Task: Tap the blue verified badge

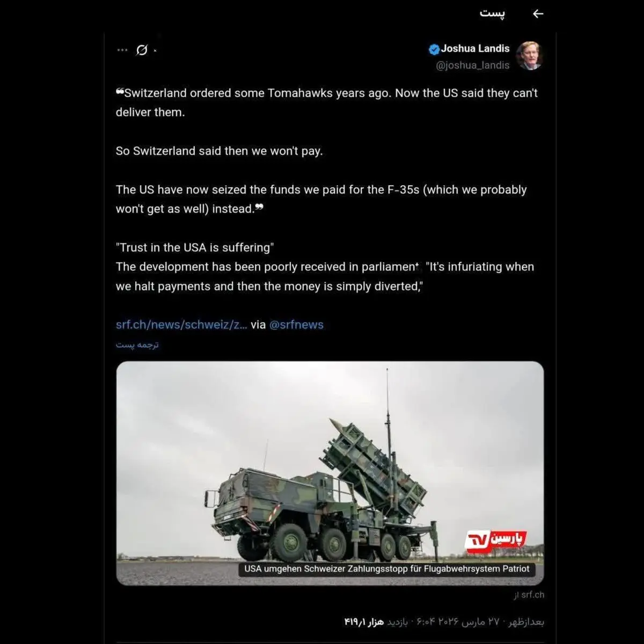Action: click(434, 49)
